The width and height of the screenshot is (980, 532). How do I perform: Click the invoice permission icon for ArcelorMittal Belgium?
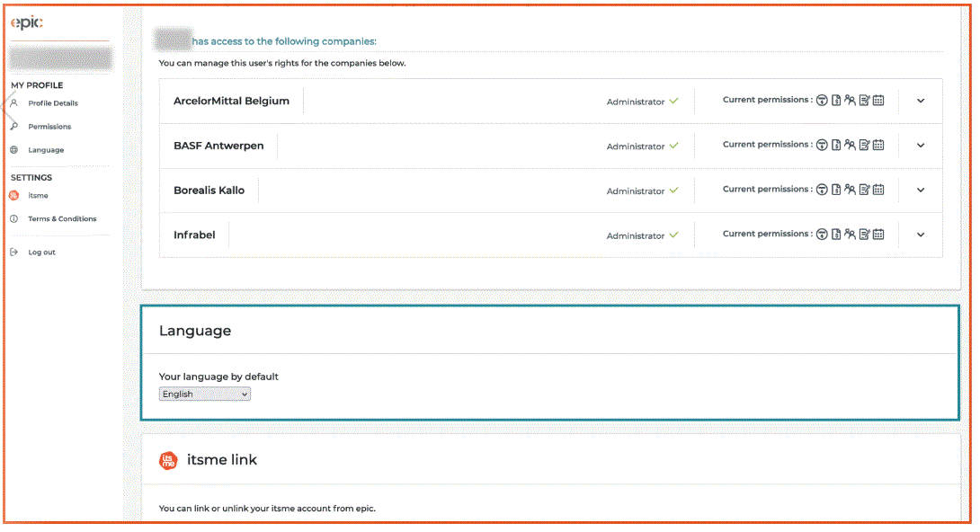coord(835,101)
